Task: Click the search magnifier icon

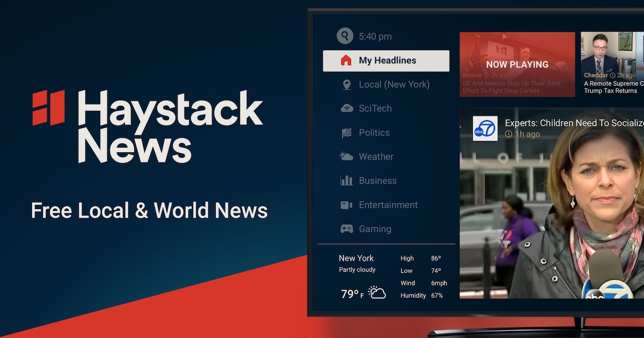Action: tap(345, 36)
